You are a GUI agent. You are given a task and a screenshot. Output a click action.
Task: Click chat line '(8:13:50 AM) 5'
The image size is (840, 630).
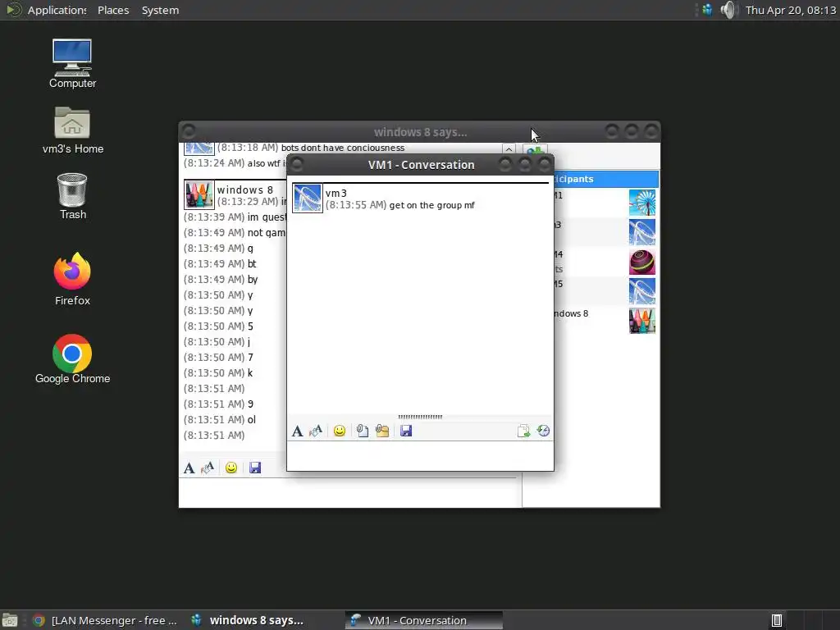218,326
